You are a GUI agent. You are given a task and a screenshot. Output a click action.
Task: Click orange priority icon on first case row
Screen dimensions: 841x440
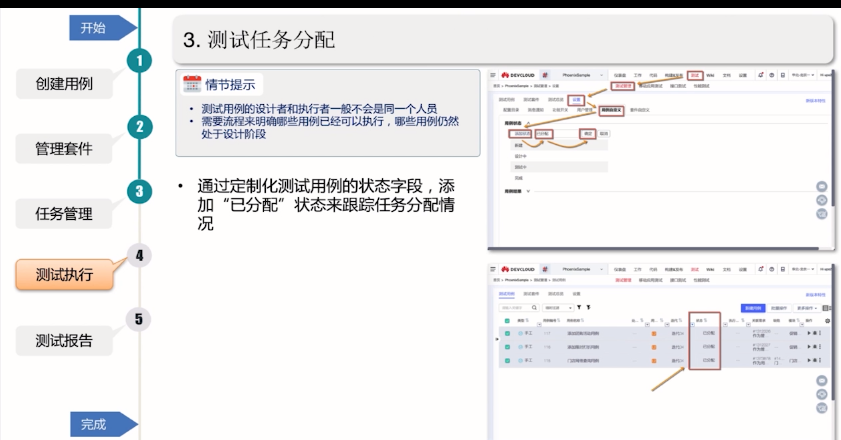(654, 334)
